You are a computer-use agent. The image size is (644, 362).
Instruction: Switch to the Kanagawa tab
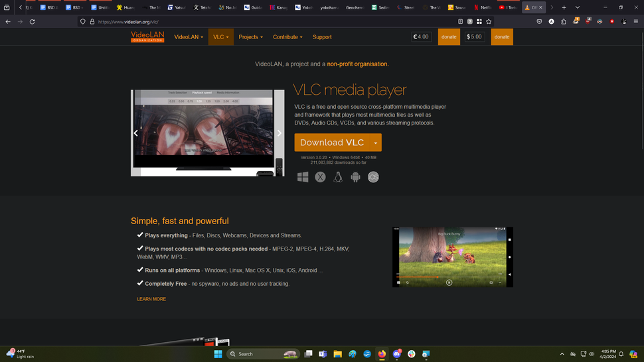279,7
